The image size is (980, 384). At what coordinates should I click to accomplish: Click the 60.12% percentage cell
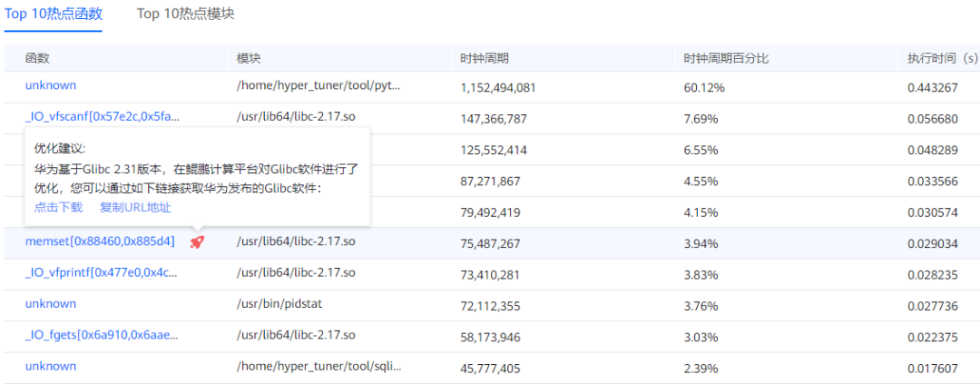pos(704,88)
